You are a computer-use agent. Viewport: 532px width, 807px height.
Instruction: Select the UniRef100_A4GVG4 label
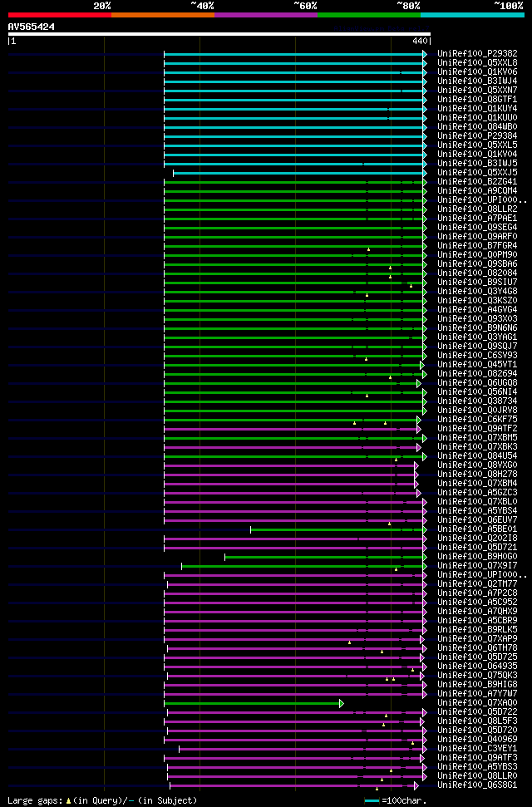pyautogui.click(x=477, y=309)
